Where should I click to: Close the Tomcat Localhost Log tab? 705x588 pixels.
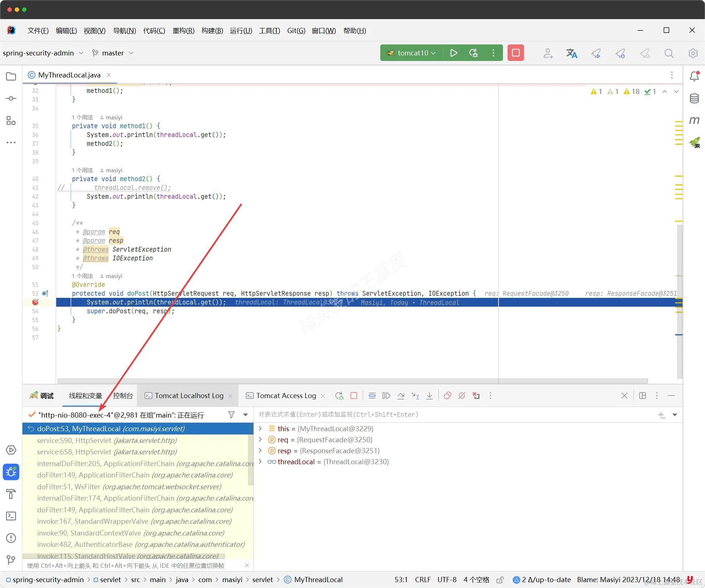(230, 396)
